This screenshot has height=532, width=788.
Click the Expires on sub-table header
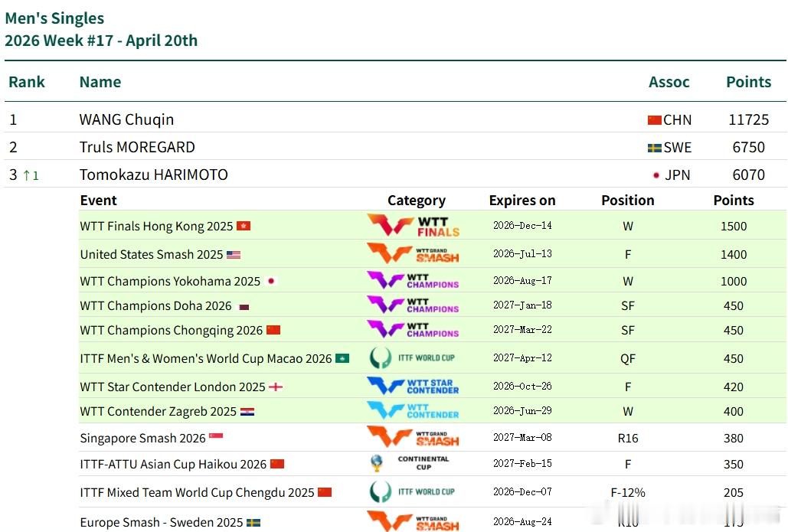[x=522, y=201]
